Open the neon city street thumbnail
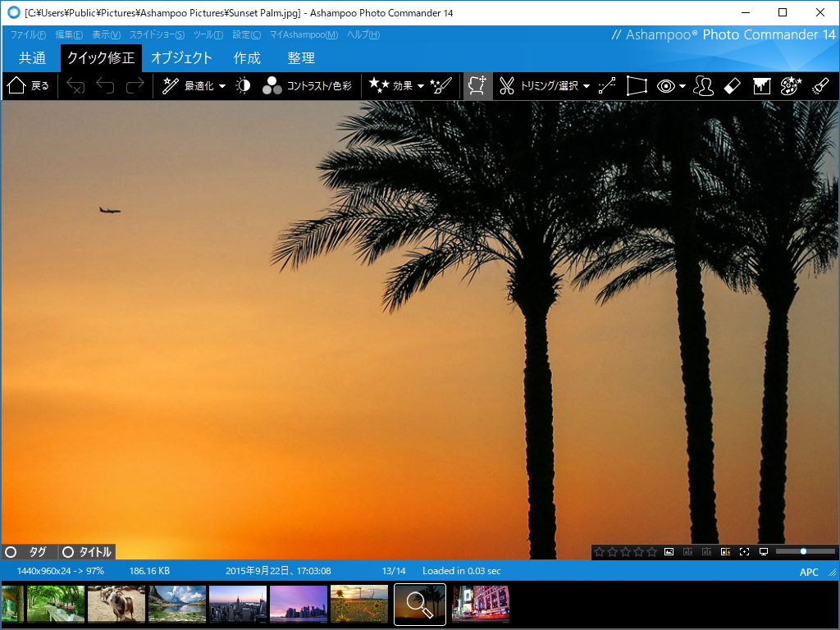840x630 pixels. pos(481,604)
